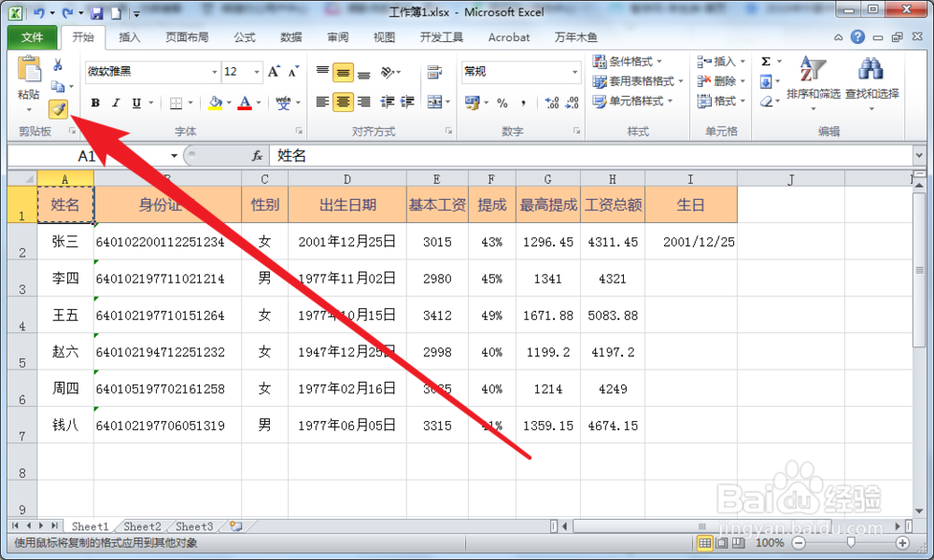Click the insert function fx icon
The image size is (934, 560).
click(x=258, y=156)
